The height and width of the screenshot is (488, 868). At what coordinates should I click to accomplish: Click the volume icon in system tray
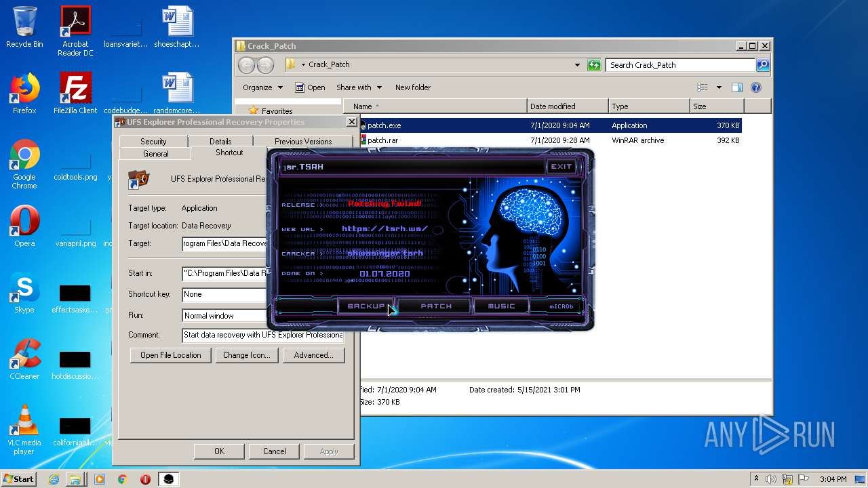(x=771, y=479)
